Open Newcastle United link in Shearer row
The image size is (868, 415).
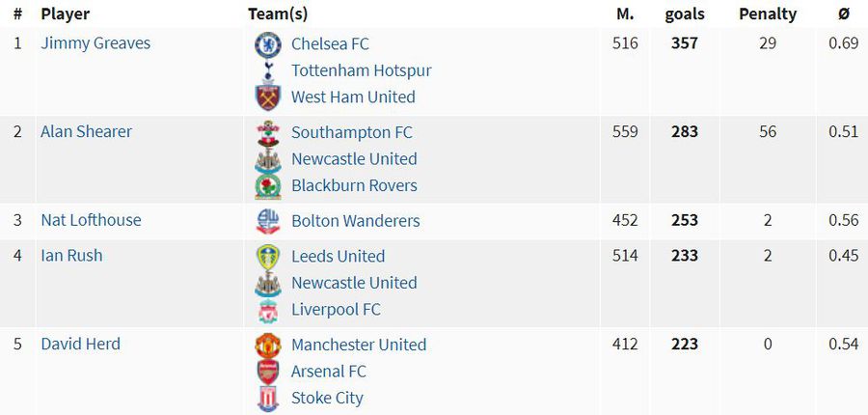354,159
